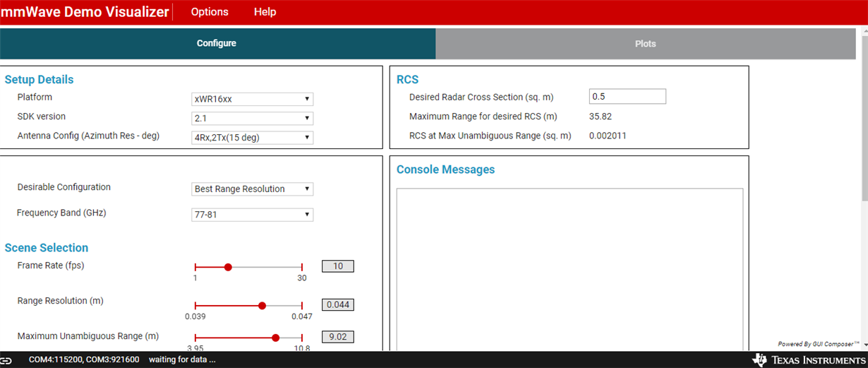The height and width of the screenshot is (368, 868).
Task: Click the 'waiting for data ...' status
Action: click(182, 360)
